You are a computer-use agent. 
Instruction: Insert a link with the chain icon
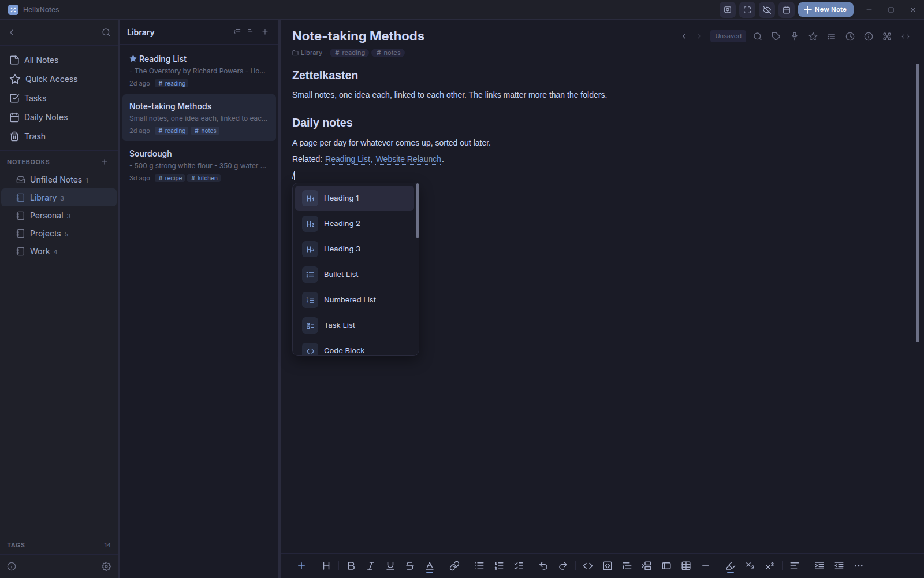[x=454, y=566]
